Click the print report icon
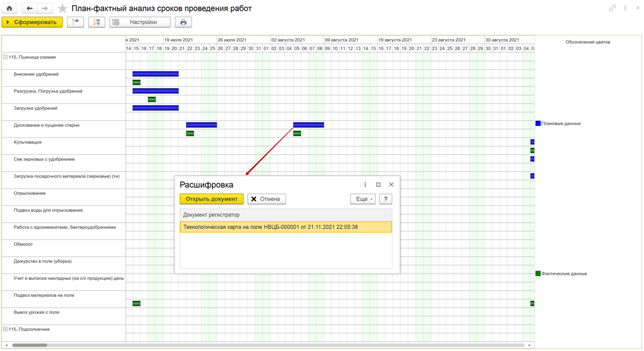Screen dimensions: 644x351 point(183,22)
